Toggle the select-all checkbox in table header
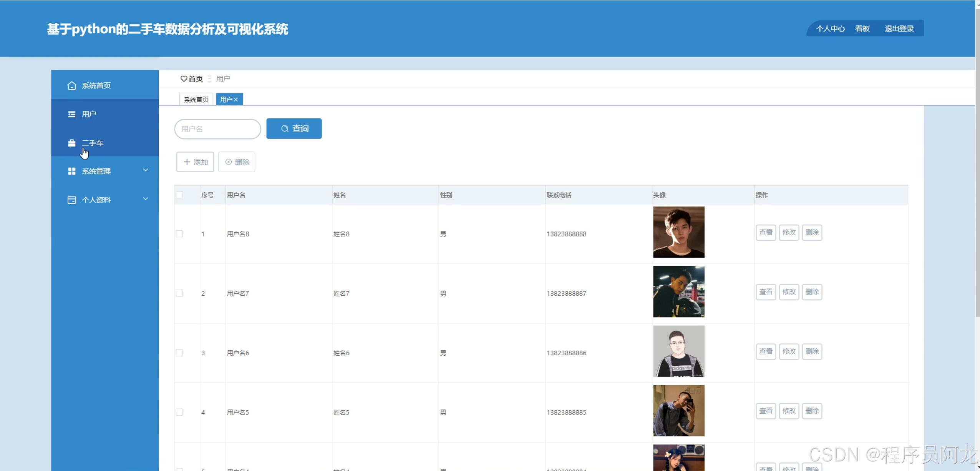980x471 pixels. (179, 195)
